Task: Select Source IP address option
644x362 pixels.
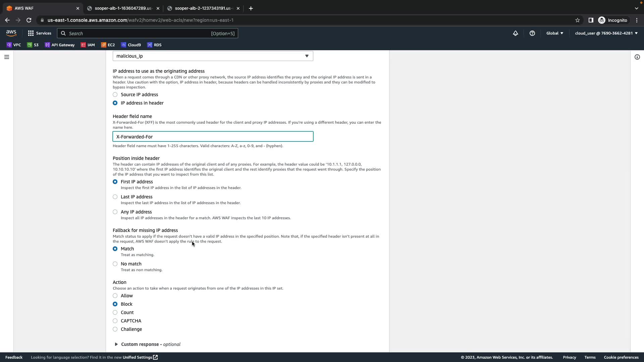Action: 115,95
